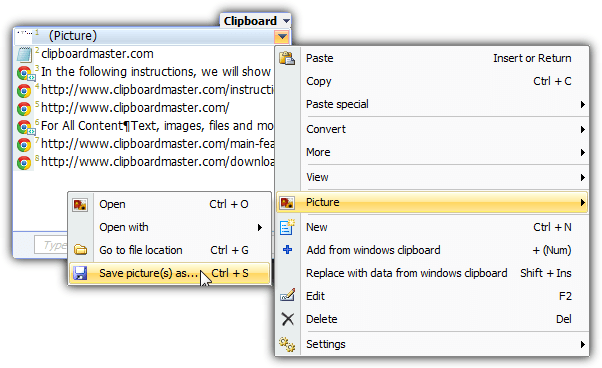
Task: Click Chrome icon of 'In the following instructions' entry
Action: pos(25,73)
